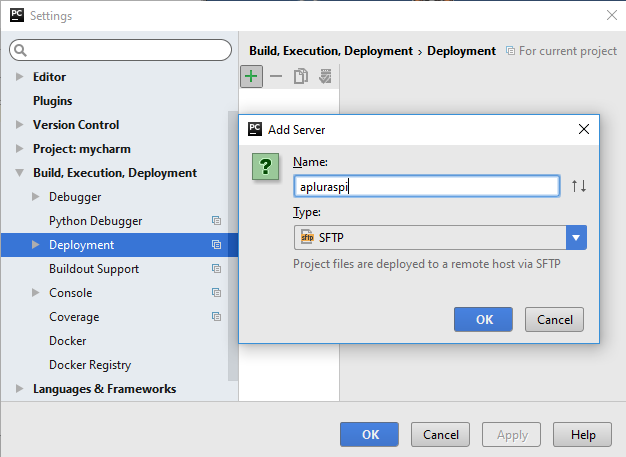This screenshot has width=626, height=457.
Task: Click the Console label in tree
Action: click(71, 293)
